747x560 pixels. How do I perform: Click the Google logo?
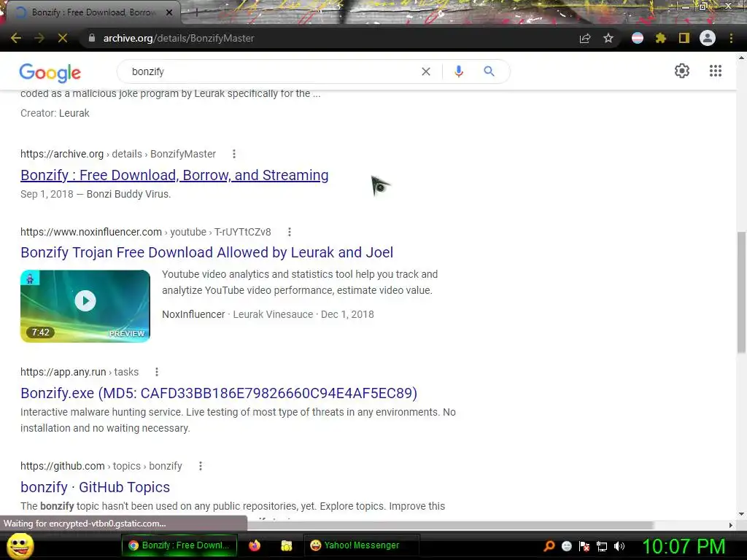[x=50, y=72]
